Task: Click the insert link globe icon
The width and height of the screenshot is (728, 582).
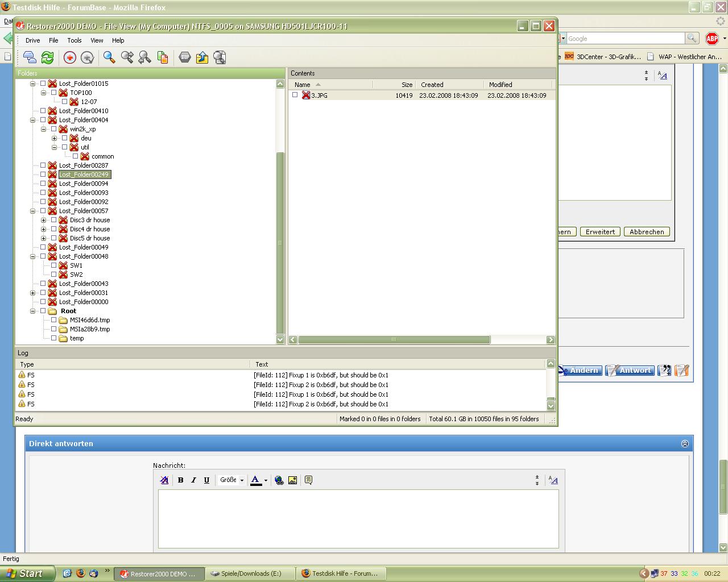Action: (x=279, y=480)
